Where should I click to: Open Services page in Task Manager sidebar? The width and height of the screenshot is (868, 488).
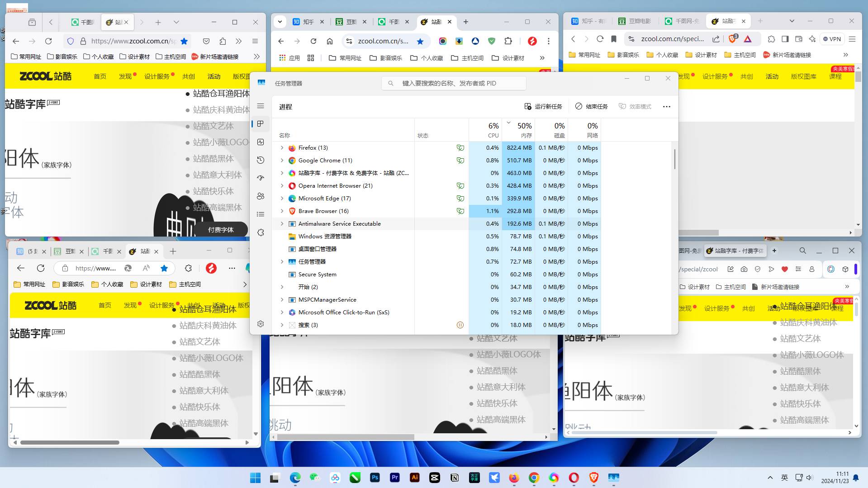click(x=261, y=232)
